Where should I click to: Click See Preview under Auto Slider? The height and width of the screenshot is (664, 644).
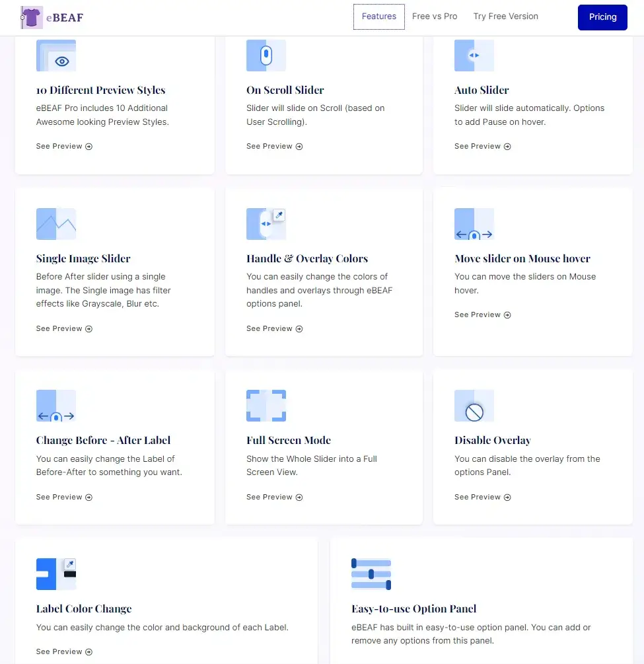coord(483,146)
